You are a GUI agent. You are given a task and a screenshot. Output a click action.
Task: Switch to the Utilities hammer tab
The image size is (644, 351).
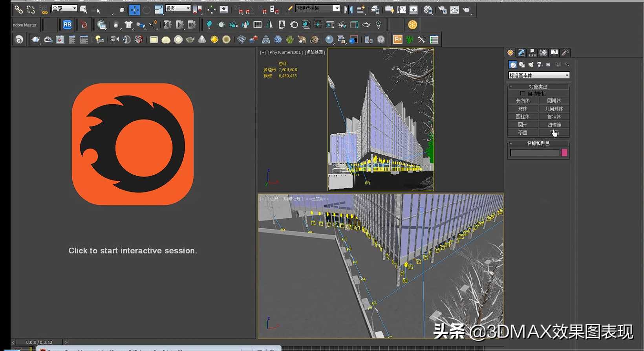565,52
